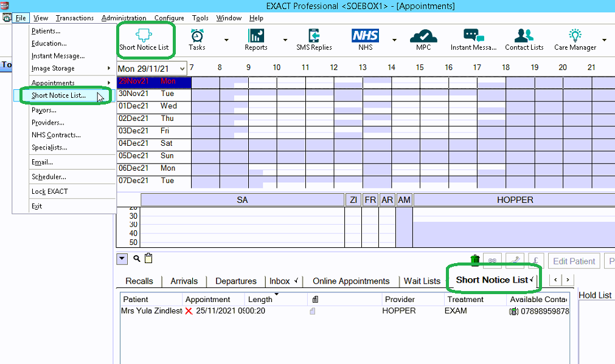Viewport: 615px width, 364px height.
Task: Switch to the Arrivals tab
Action: [x=184, y=281]
